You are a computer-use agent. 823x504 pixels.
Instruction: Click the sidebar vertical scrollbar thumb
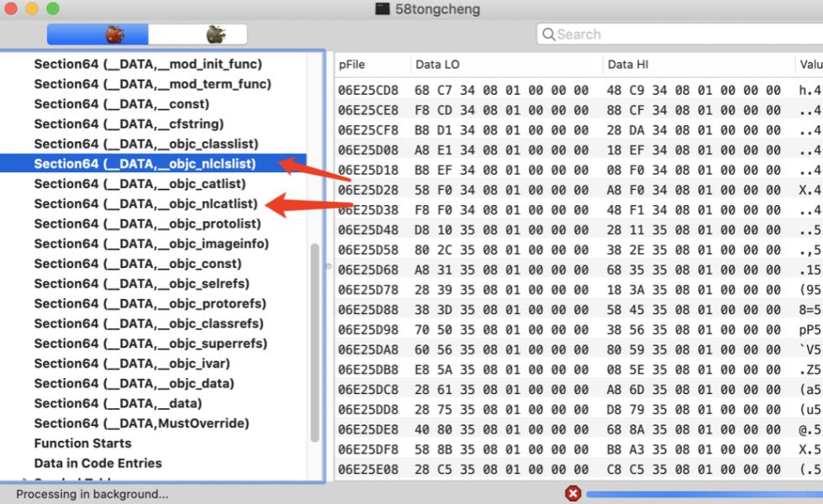click(x=315, y=343)
